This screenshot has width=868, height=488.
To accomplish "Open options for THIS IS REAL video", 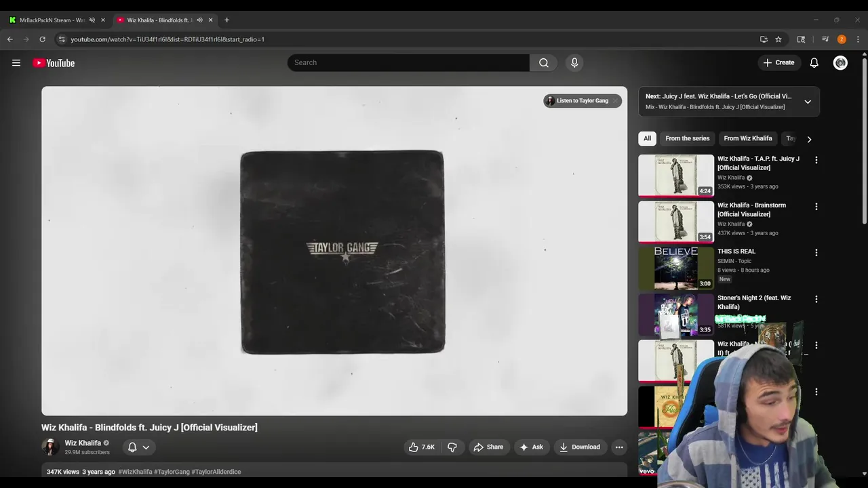I will point(816,252).
